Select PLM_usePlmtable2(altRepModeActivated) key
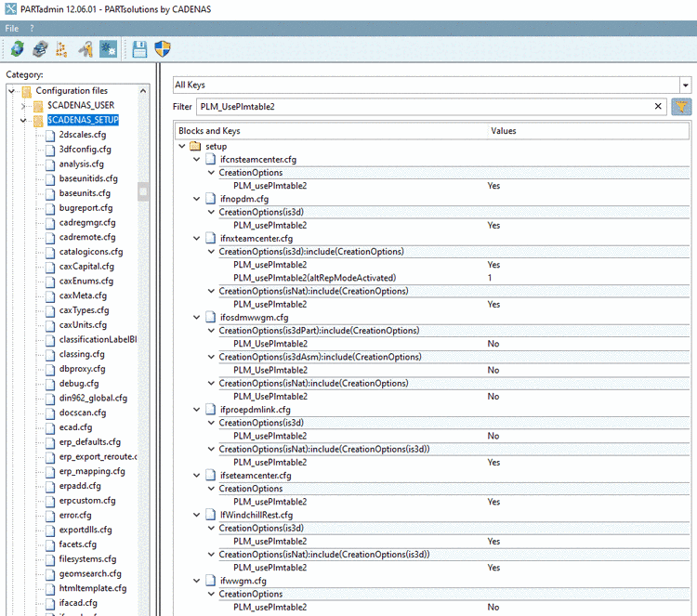697x616 pixels. (x=315, y=278)
